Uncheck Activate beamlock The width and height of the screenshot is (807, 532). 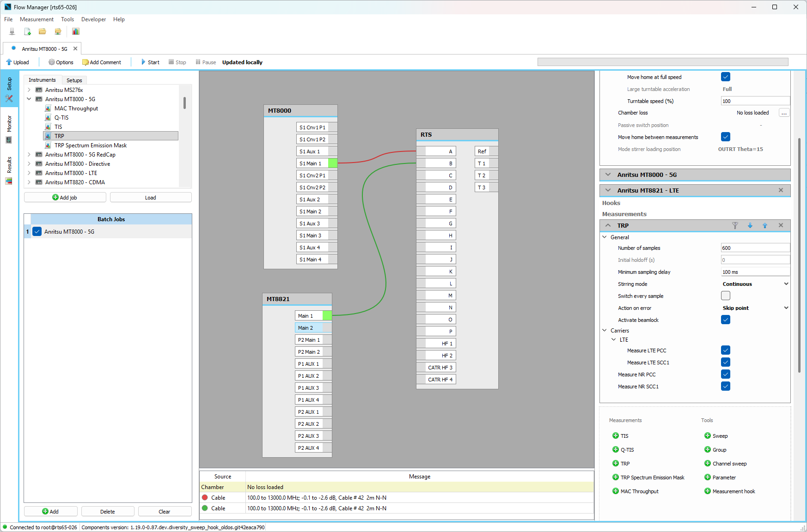pos(726,320)
